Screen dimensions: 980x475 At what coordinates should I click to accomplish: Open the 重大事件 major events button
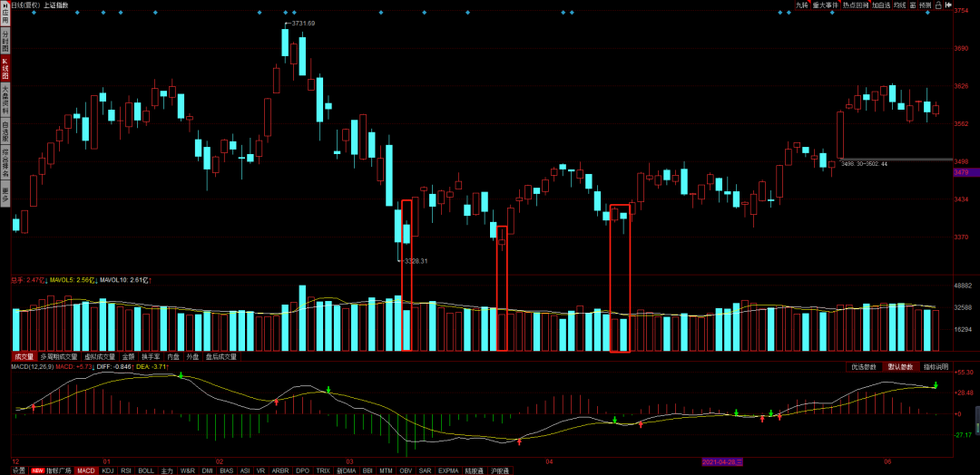tap(825, 5)
